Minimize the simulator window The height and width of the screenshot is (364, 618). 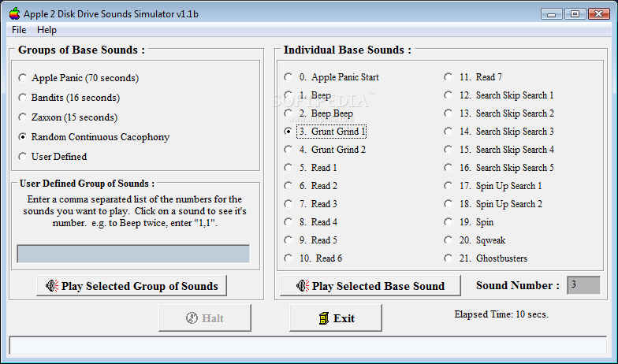[552, 14]
